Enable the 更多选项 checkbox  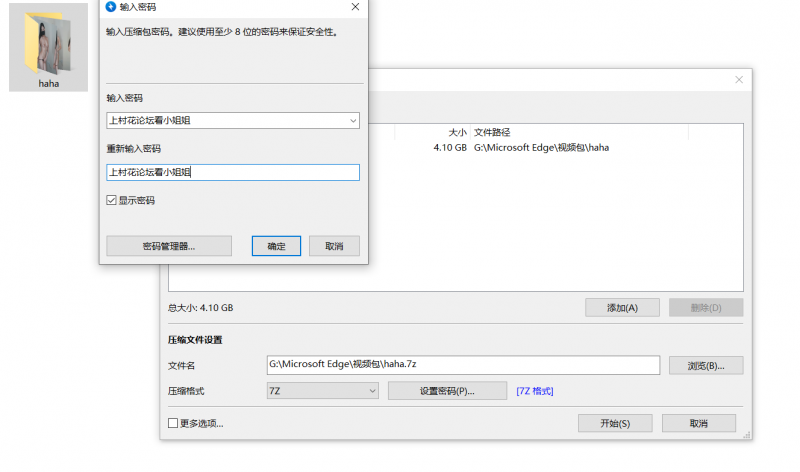pyautogui.click(x=174, y=423)
